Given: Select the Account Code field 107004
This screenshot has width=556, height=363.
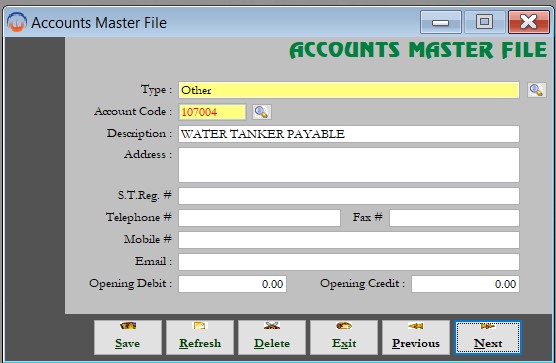Looking at the screenshot, I should tap(212, 112).
